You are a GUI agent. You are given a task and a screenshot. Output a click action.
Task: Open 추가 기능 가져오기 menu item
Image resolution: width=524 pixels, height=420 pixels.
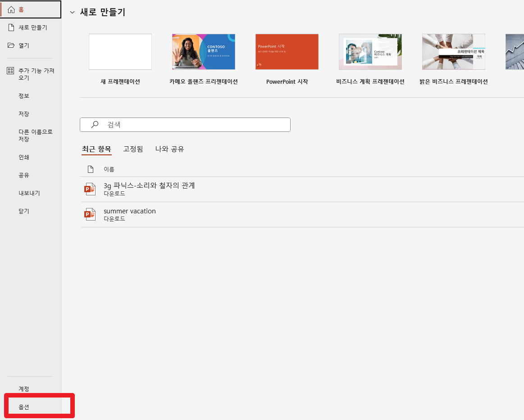coord(31,74)
